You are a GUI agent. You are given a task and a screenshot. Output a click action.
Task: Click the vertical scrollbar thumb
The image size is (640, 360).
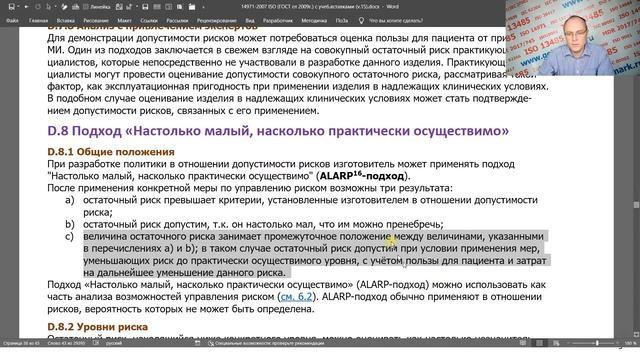(x=636, y=204)
